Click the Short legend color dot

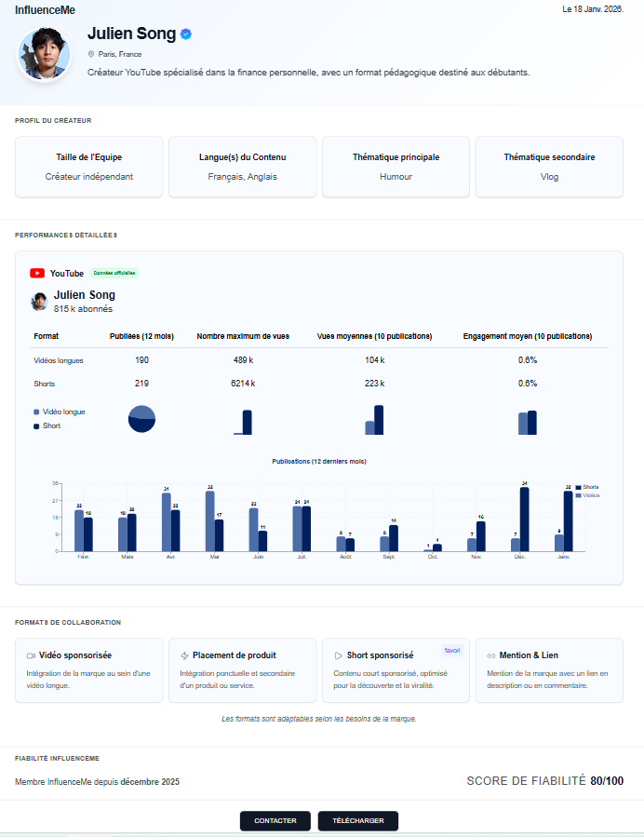pos(36,425)
